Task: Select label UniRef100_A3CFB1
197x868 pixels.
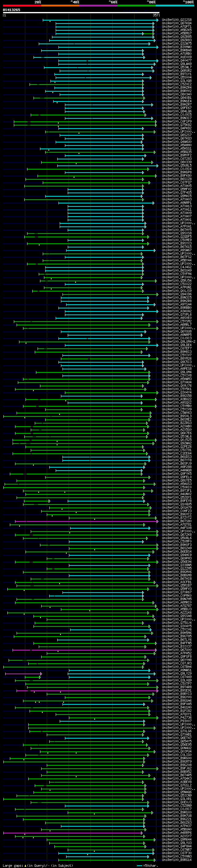Action: point(177,582)
